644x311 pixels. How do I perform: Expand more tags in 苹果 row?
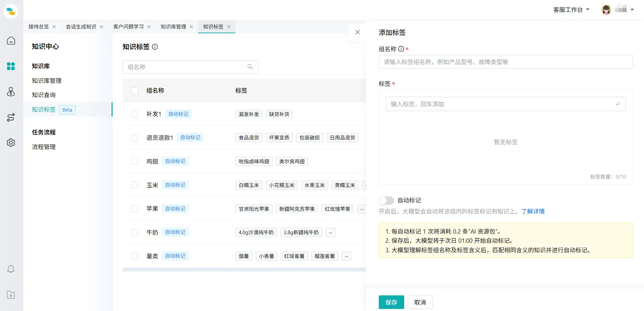pos(362,209)
